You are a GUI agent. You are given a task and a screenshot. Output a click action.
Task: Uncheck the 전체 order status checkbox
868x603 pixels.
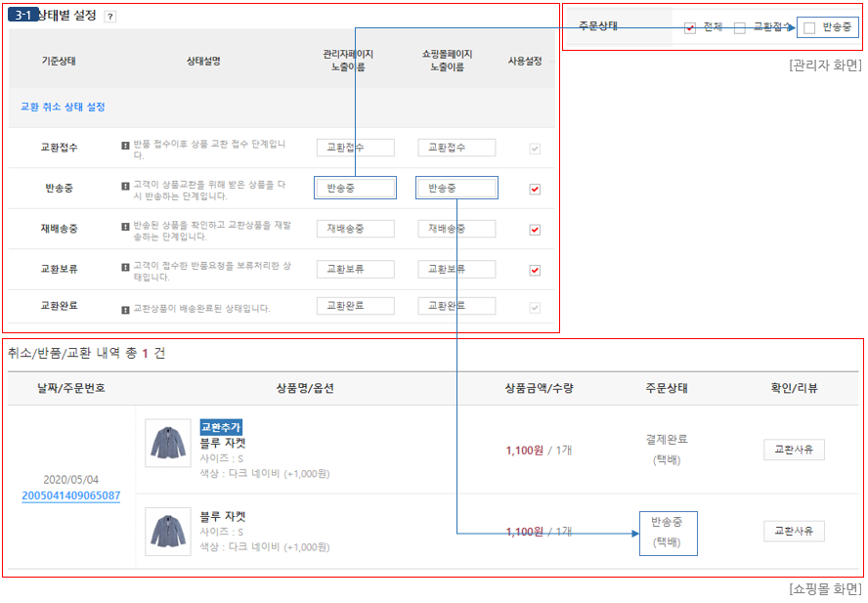[x=690, y=28]
